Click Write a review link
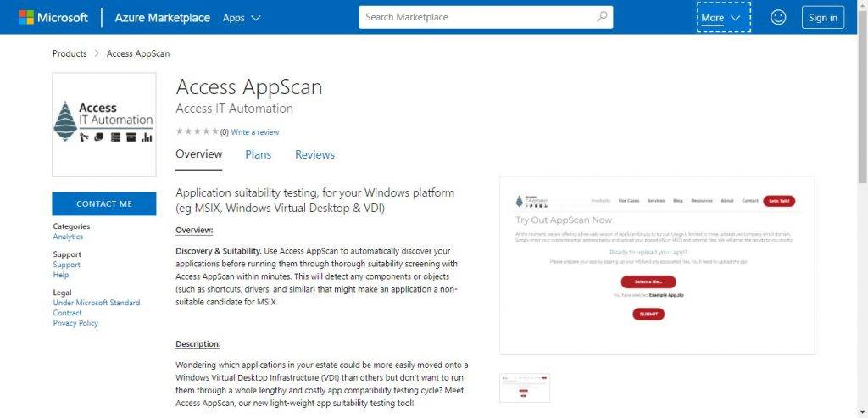The height and width of the screenshot is (418, 868). 254,132
